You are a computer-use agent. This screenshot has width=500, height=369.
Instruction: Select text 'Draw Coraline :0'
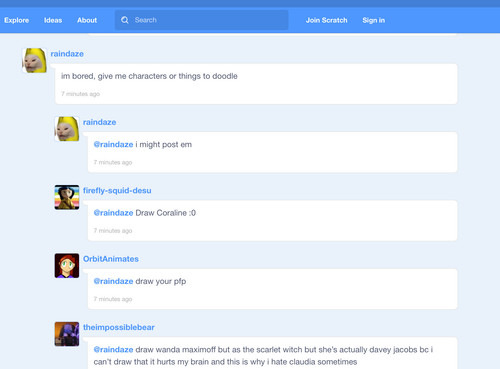(x=166, y=213)
